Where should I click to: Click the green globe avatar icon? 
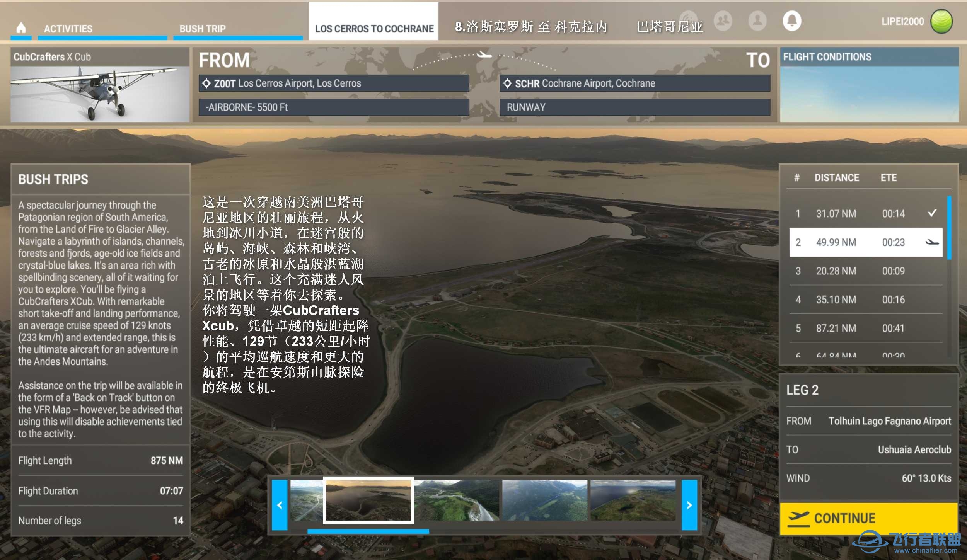click(x=941, y=21)
